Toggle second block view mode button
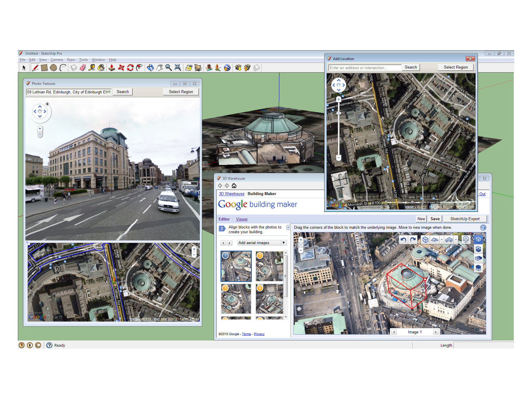 click(x=478, y=249)
